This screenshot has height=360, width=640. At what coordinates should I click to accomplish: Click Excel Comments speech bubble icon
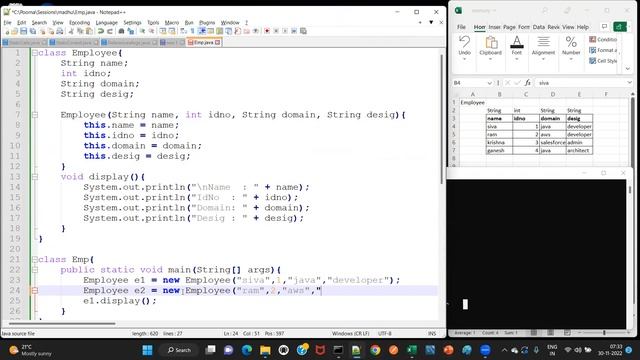pyautogui.click(x=604, y=27)
